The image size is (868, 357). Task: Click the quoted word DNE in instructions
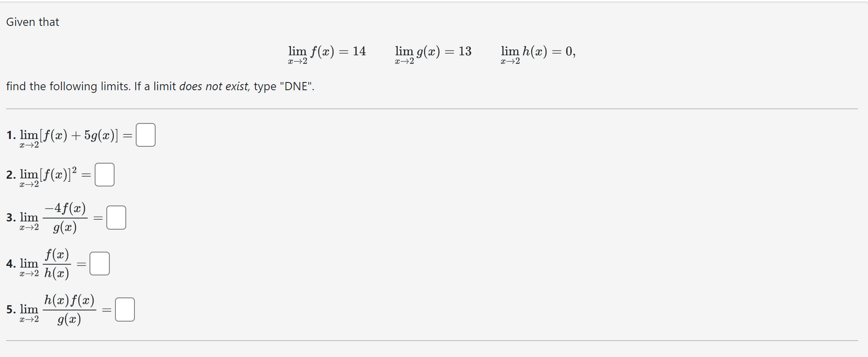tap(298, 86)
